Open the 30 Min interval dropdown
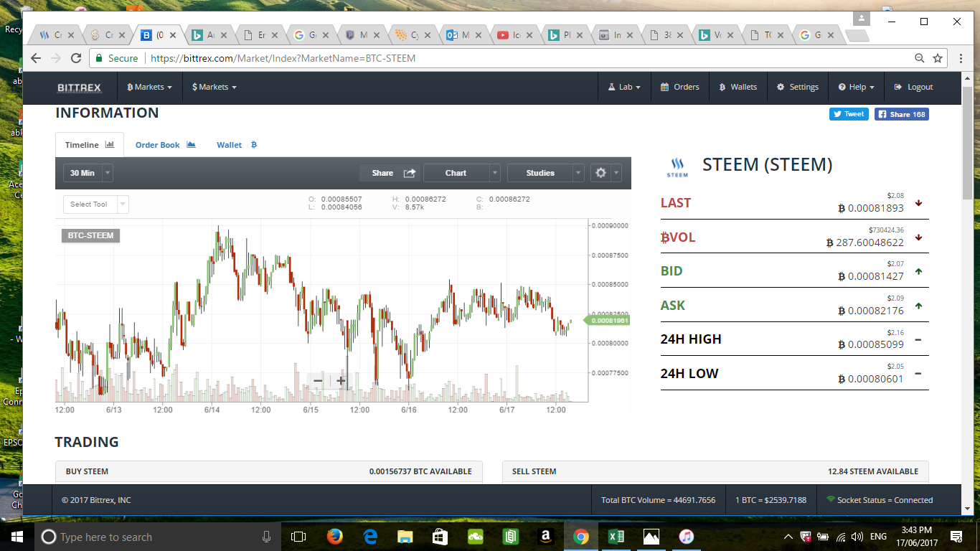 pyautogui.click(x=88, y=173)
